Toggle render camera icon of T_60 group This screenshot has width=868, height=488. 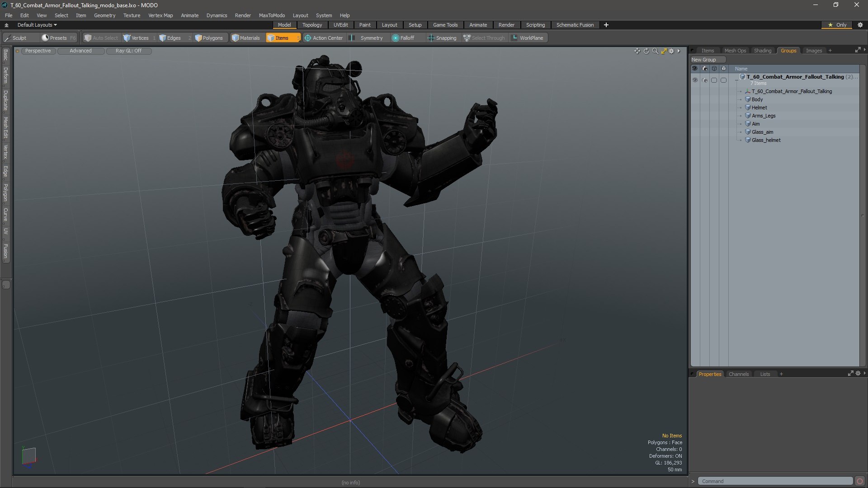pos(705,80)
